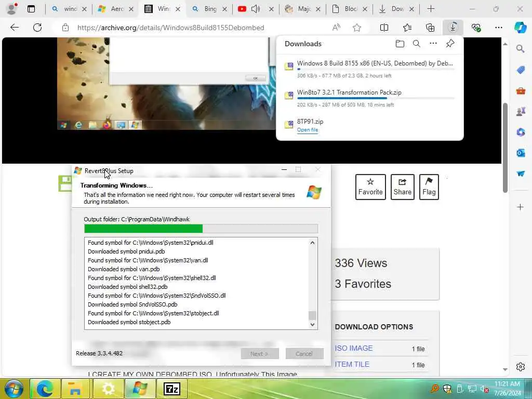Mute the YouTube tab audio icon
The image size is (532, 399).
tap(256, 9)
